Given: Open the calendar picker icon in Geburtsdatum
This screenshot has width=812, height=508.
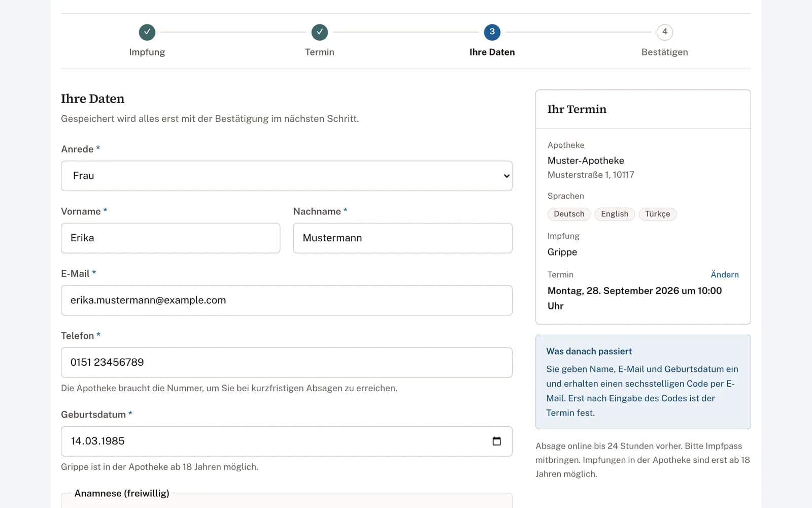Looking at the screenshot, I should pos(496,441).
